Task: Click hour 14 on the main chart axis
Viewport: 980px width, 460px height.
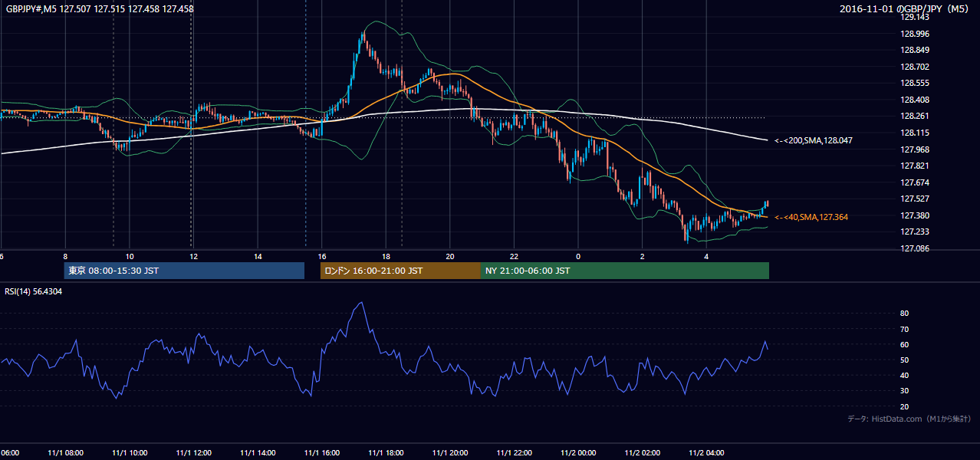Action: point(258,256)
